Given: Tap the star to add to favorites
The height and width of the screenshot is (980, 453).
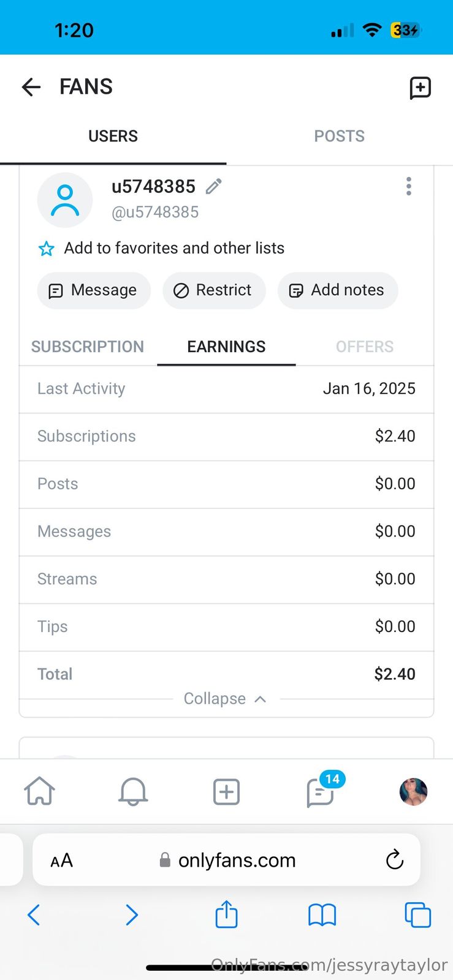Looking at the screenshot, I should (x=47, y=248).
